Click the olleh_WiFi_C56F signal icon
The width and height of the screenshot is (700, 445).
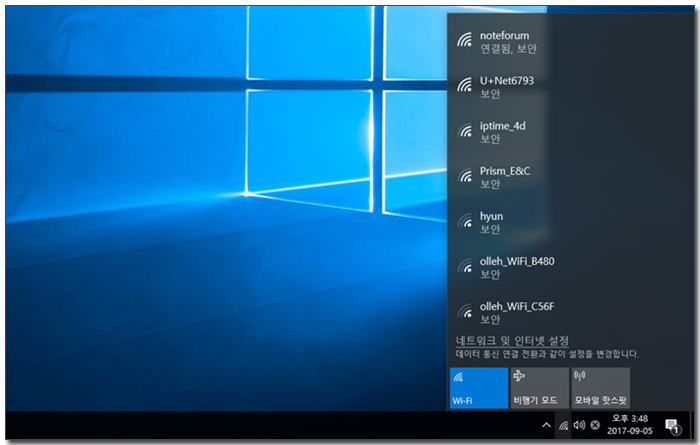coord(464,312)
